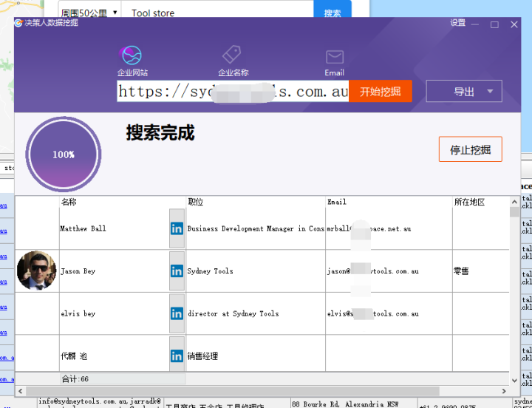Select the elvis bey name cell
The height and width of the screenshot is (408, 532).
[x=115, y=313]
